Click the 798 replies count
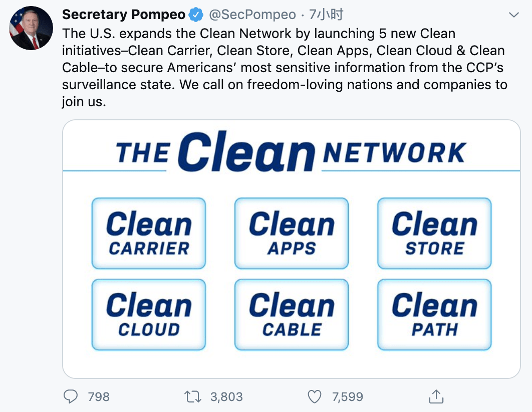Image resolution: width=532 pixels, height=412 pixels. coord(99,397)
